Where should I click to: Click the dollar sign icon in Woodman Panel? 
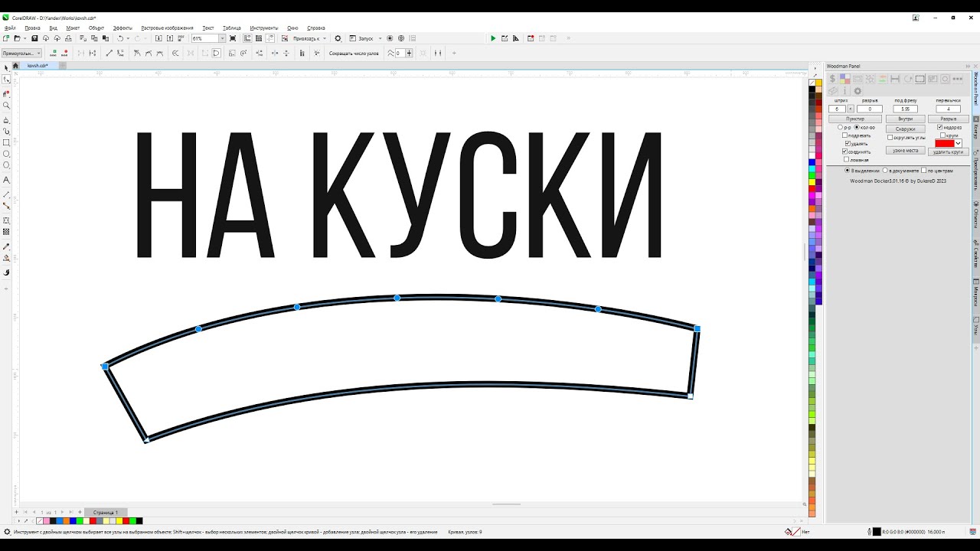click(x=833, y=79)
